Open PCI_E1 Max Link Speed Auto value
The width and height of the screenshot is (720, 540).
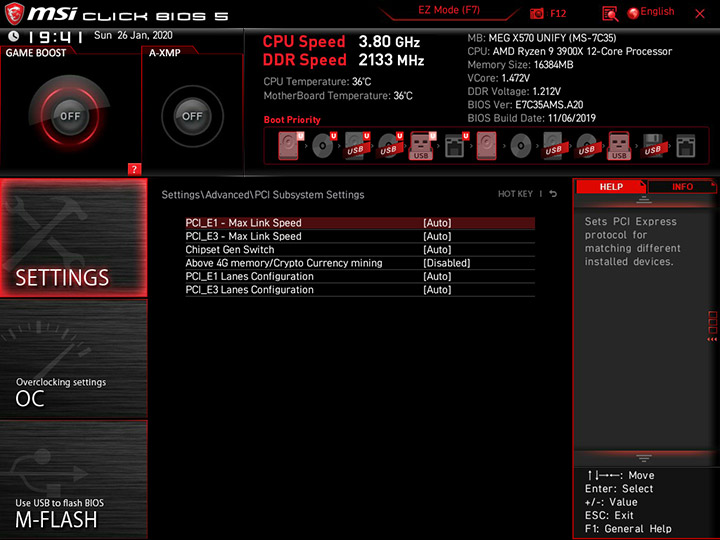(437, 223)
